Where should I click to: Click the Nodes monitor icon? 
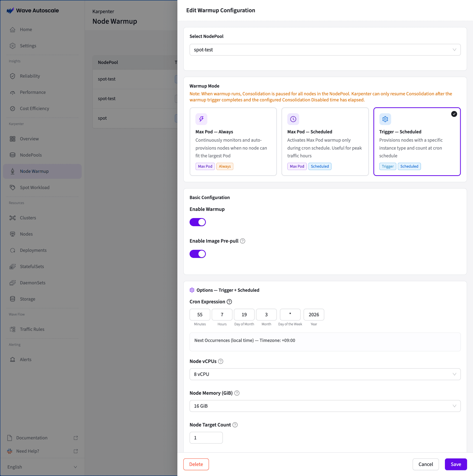[13, 234]
